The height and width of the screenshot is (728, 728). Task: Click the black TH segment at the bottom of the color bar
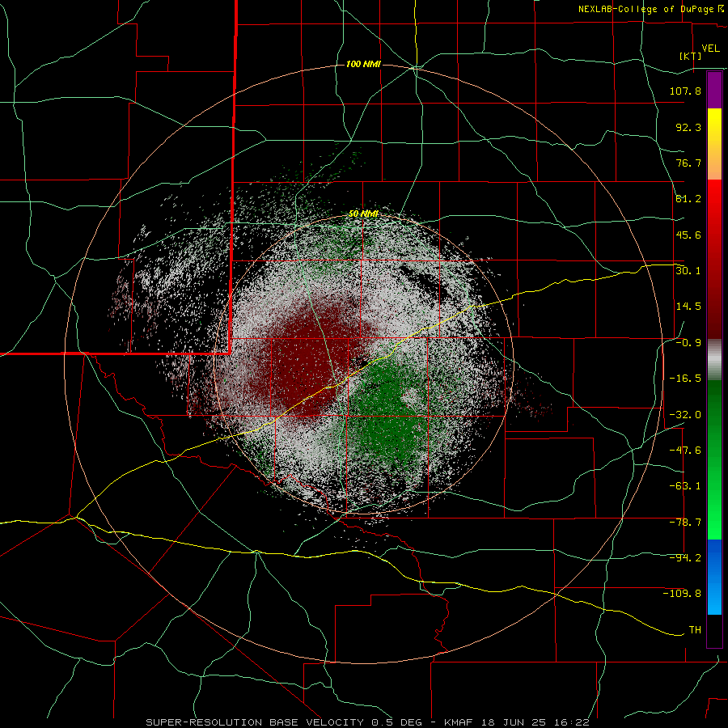(x=714, y=630)
